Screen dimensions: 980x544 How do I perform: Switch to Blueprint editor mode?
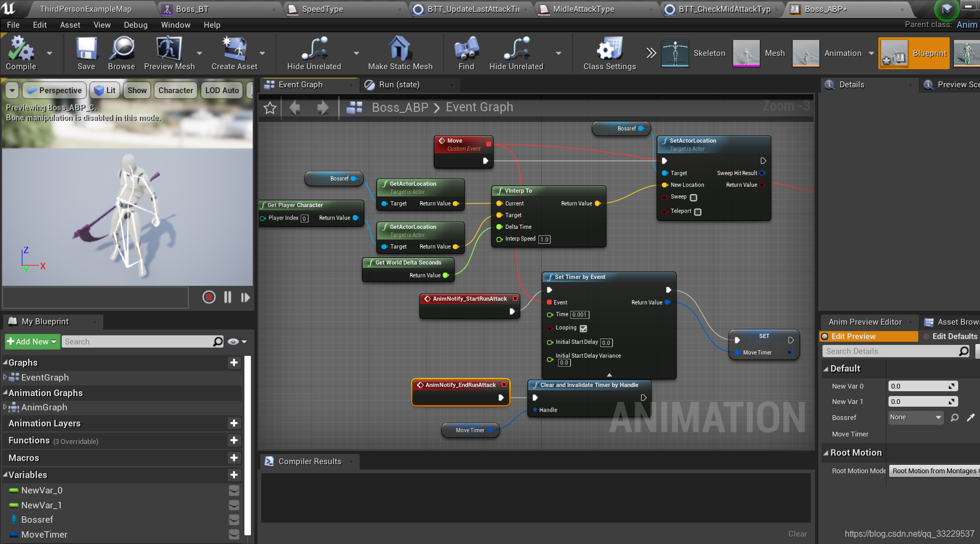click(914, 53)
